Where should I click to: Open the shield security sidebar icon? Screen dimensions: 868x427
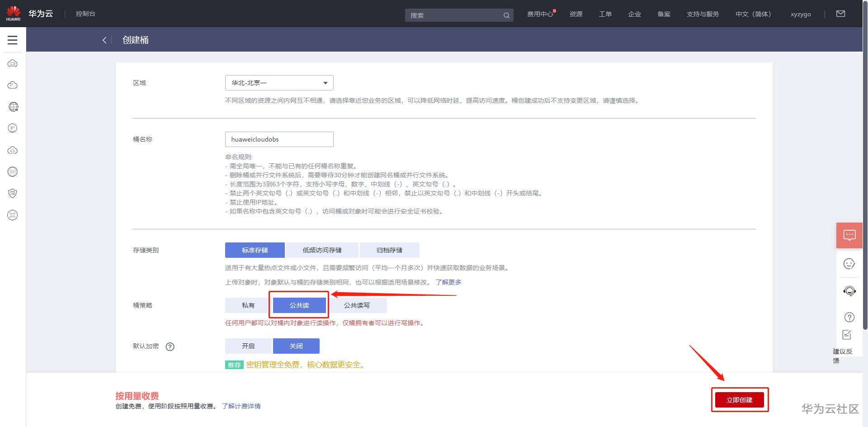13,194
